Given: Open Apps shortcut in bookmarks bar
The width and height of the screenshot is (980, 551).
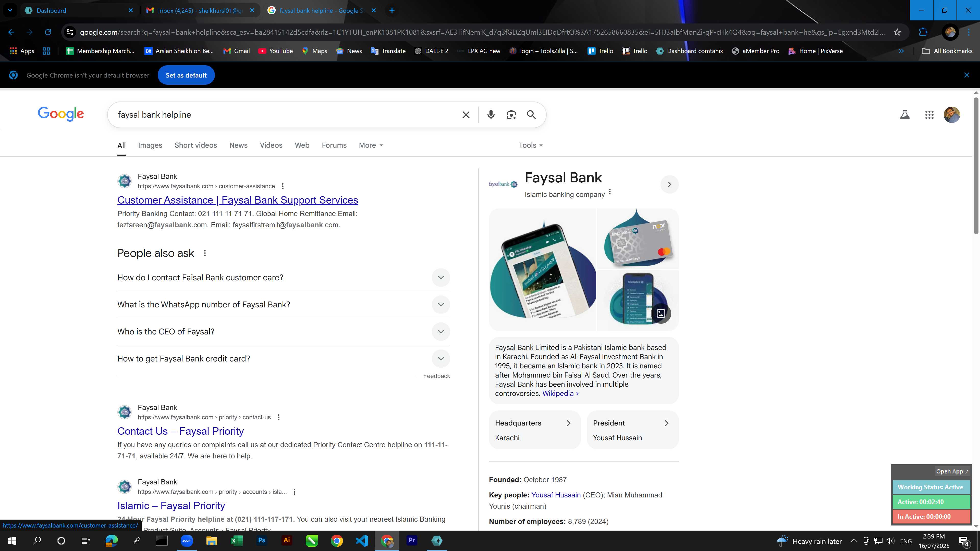Looking at the screenshot, I should [x=22, y=51].
